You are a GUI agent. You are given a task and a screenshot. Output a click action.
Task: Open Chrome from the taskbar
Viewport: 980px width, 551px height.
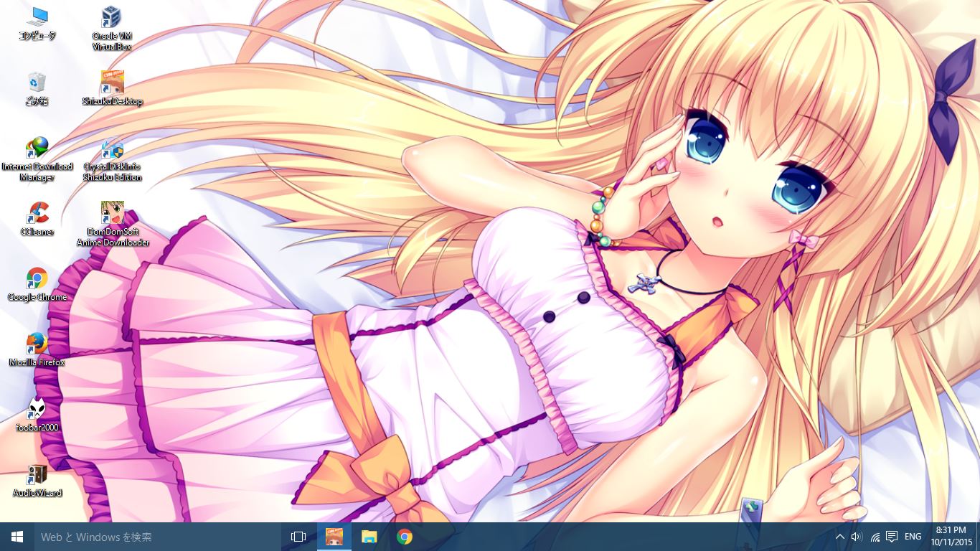click(405, 537)
